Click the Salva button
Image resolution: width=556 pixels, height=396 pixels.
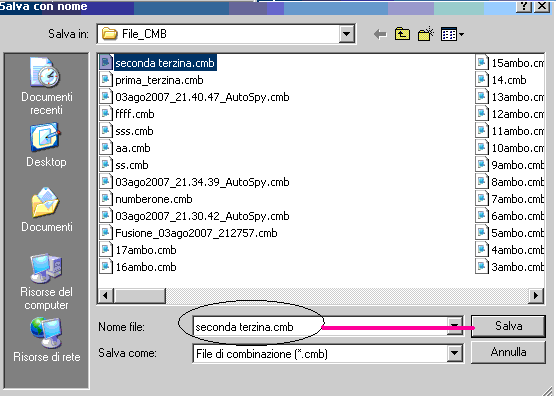(x=508, y=326)
